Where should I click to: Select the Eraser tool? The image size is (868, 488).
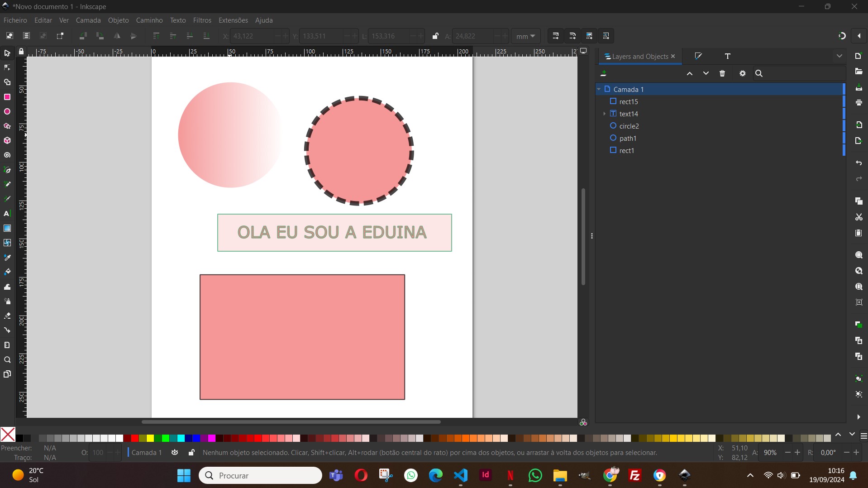(7, 316)
